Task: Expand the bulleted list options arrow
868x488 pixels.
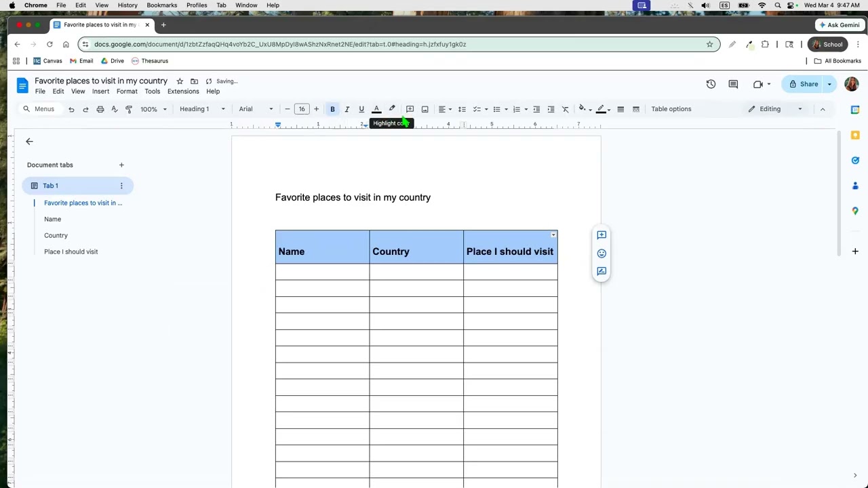Action: [505, 110]
